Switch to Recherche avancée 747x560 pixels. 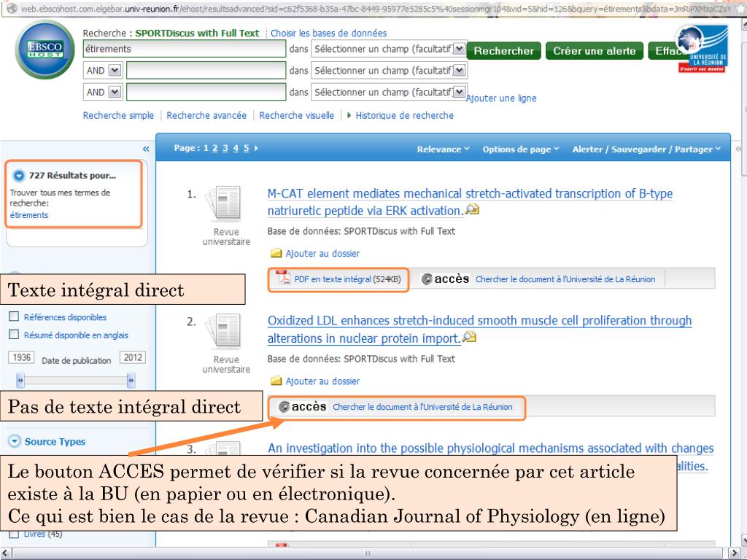(206, 115)
